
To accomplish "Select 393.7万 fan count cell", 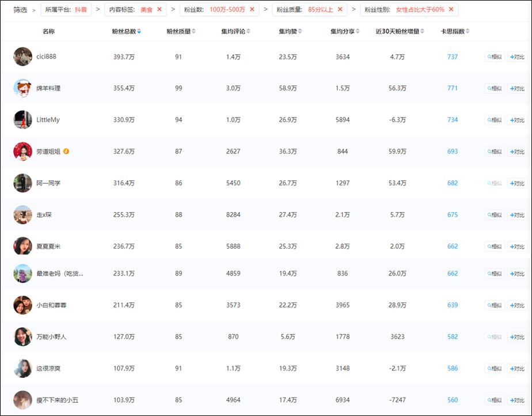I will click(x=124, y=56).
